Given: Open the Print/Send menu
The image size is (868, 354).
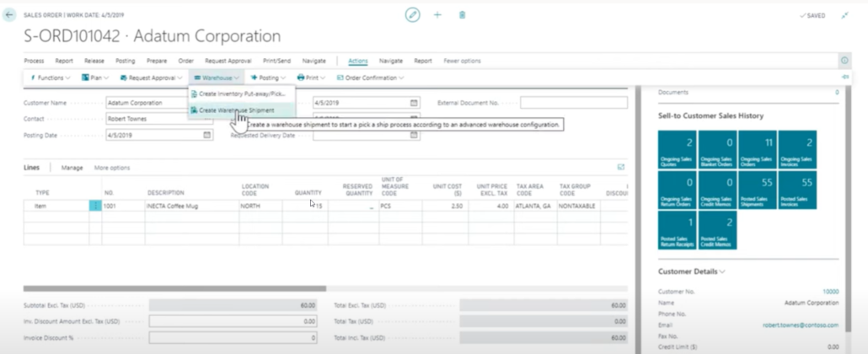Looking at the screenshot, I should pos(276,61).
